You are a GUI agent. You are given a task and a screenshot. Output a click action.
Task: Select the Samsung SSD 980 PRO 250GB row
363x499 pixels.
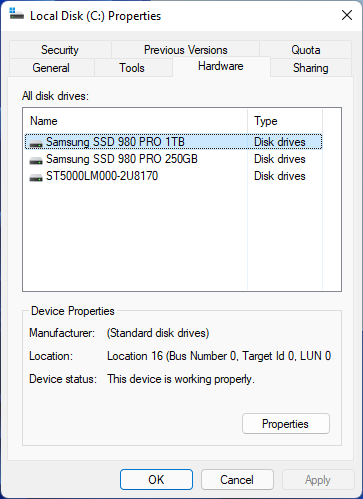pos(173,159)
